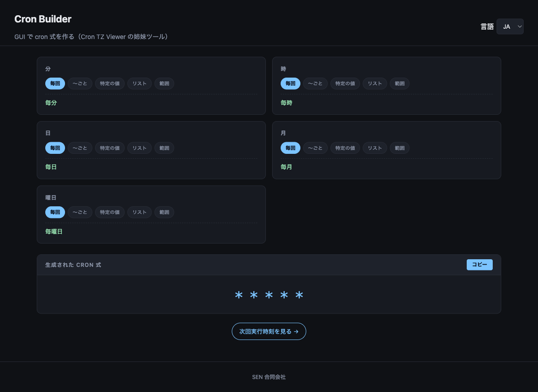Viewport: 538px width, 392px height.
Task: Click the Cron Builder title
Action: (43, 19)
